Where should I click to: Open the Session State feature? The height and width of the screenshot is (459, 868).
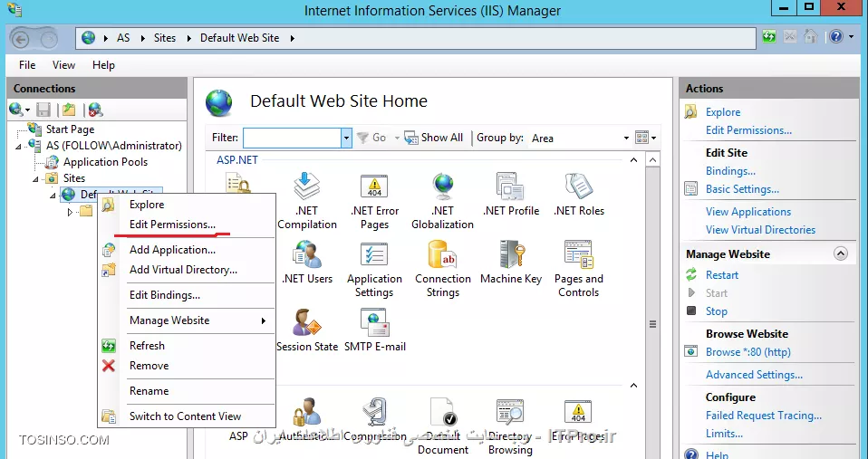click(307, 330)
